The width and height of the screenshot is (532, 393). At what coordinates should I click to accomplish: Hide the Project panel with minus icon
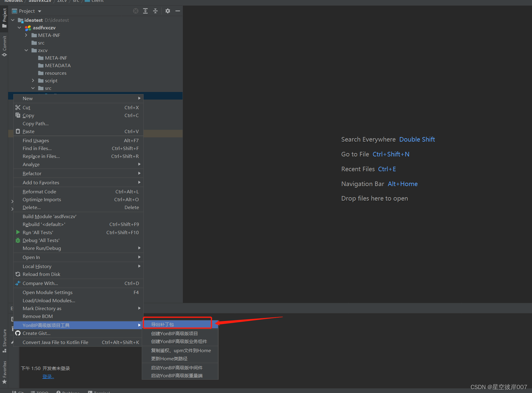pos(178,11)
